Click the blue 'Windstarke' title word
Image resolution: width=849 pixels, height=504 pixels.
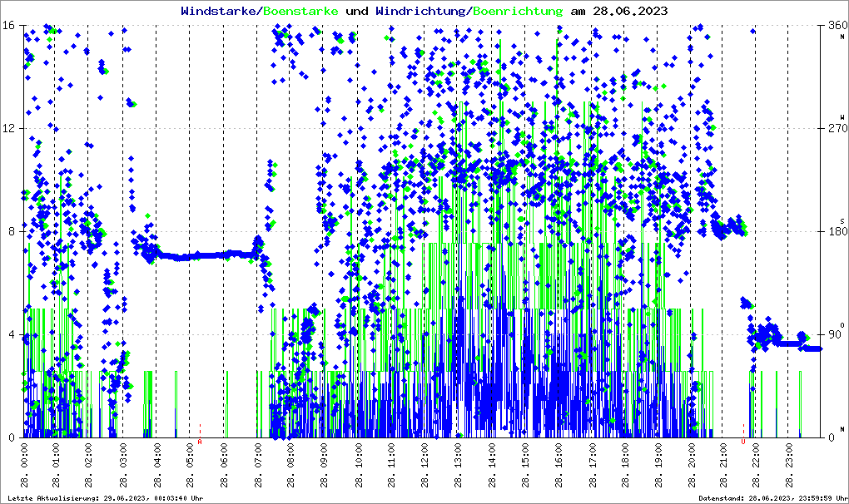(x=218, y=11)
